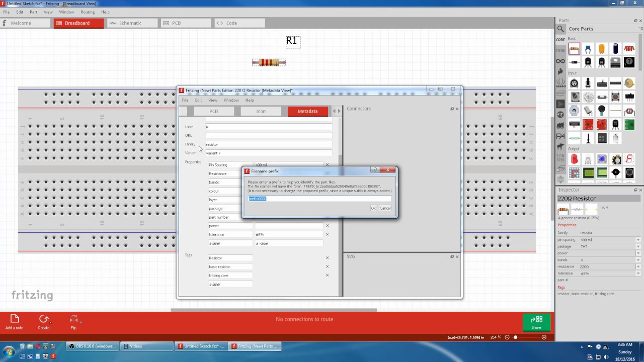Switch to OBS taskbar button
Viewport: 644px width, 362px height.
click(93, 346)
